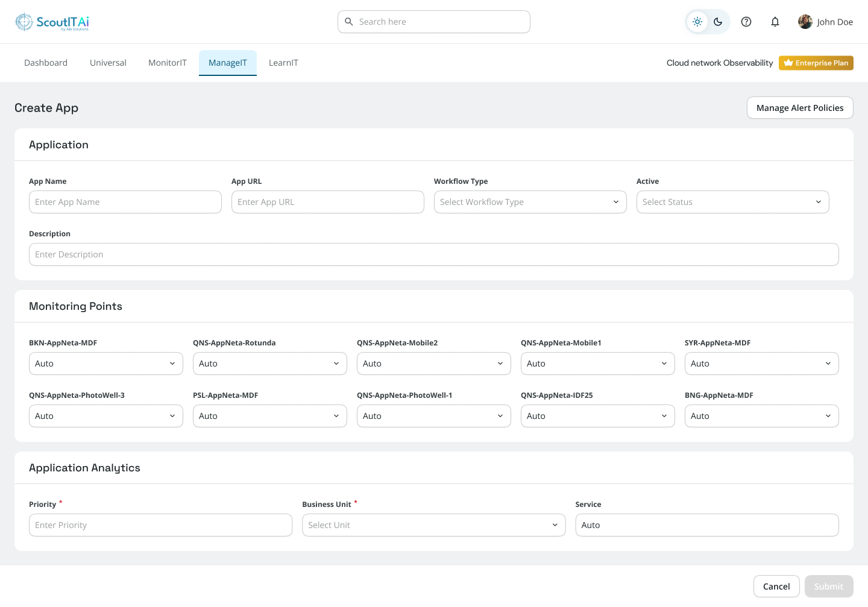Click the ScoutITAi logo
The image size is (868, 607).
(x=52, y=22)
